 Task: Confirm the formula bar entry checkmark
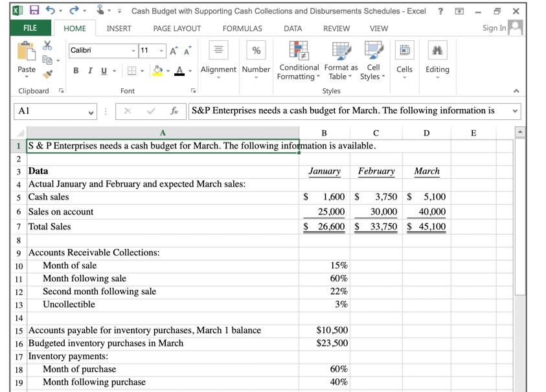[x=151, y=111]
